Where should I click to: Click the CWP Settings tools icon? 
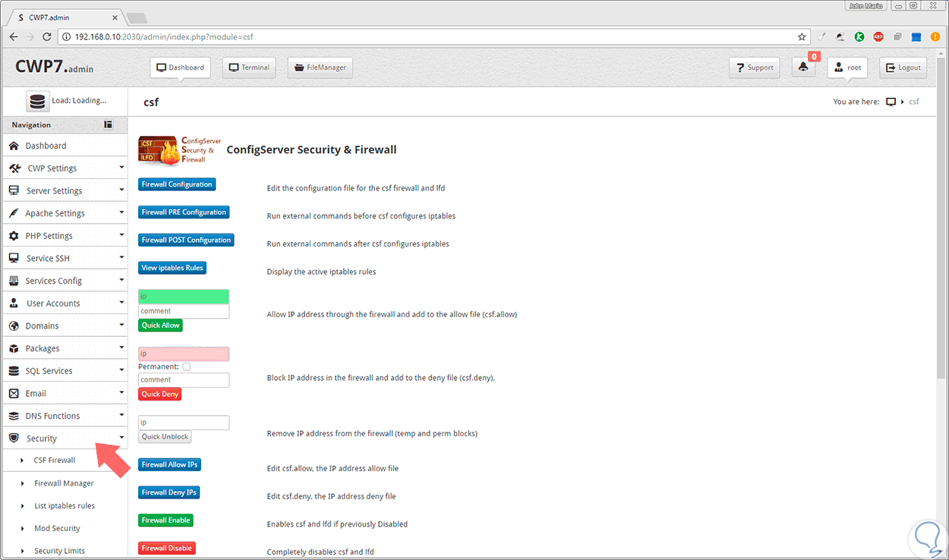pos(14,168)
